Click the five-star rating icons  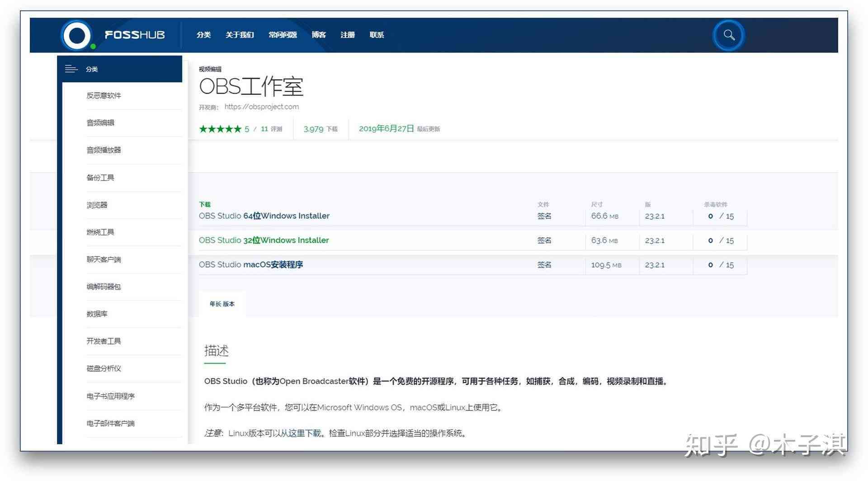pos(220,129)
